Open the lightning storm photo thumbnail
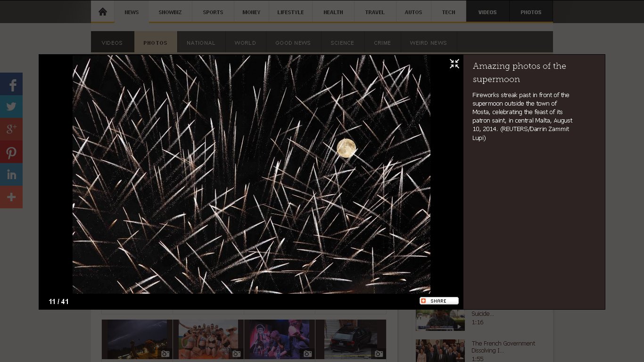Viewport: 644px width, 362px height. [x=137, y=339]
